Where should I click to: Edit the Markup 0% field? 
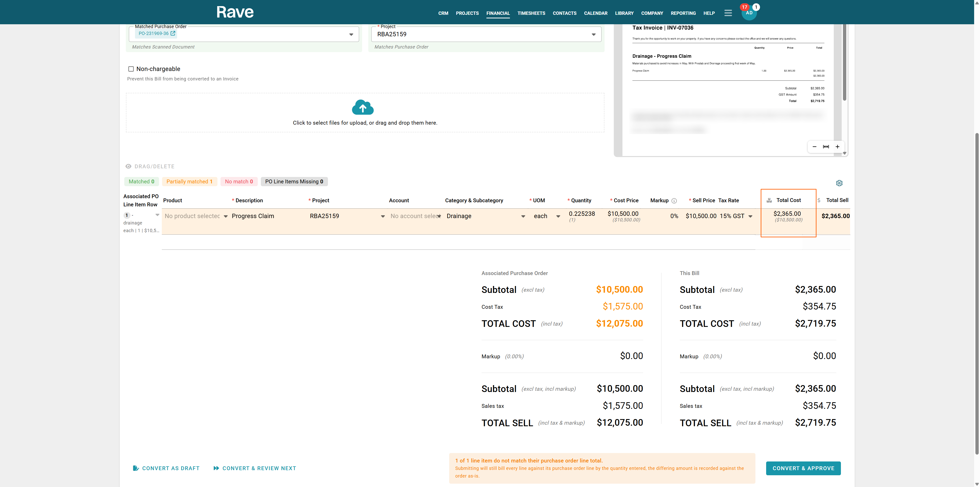pyautogui.click(x=674, y=216)
